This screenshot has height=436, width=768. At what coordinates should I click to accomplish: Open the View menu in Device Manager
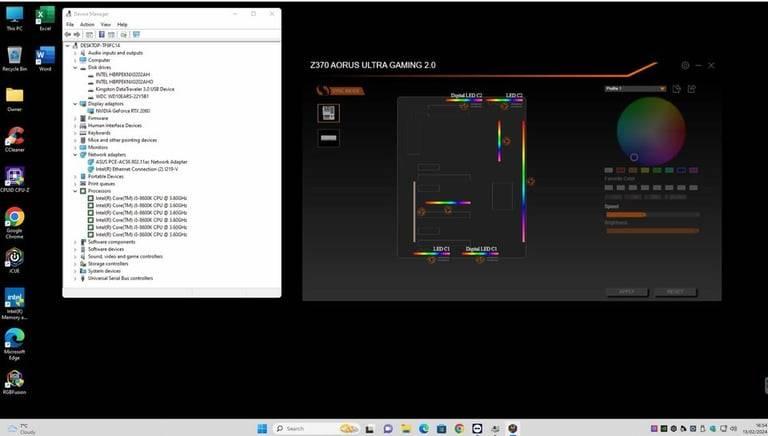[105, 24]
